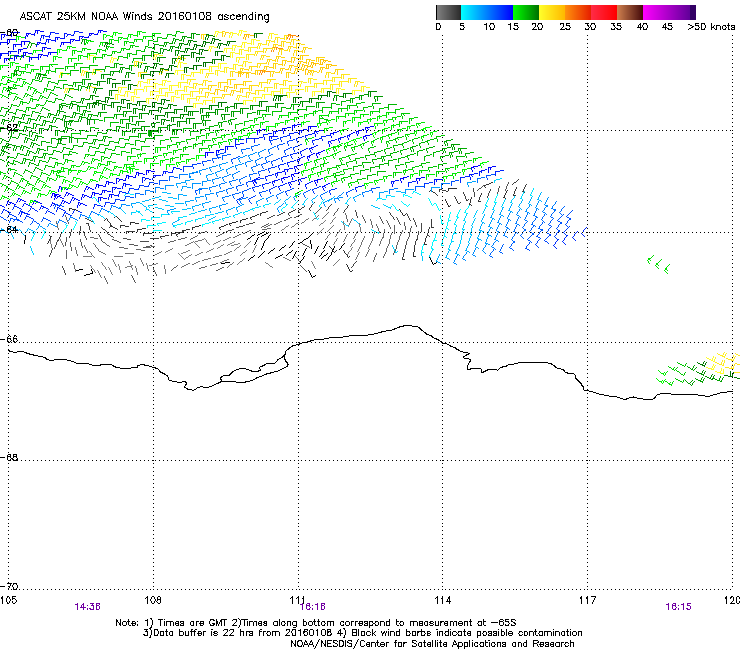The width and height of the screenshot is (740, 650).
Task: Click the latitude label '-62'
Action: [x=10, y=127]
